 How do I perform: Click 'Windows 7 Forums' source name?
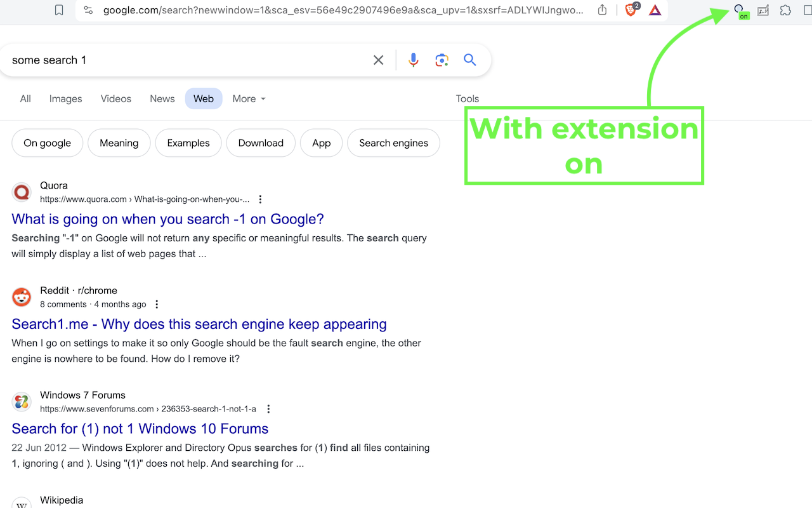coord(82,395)
